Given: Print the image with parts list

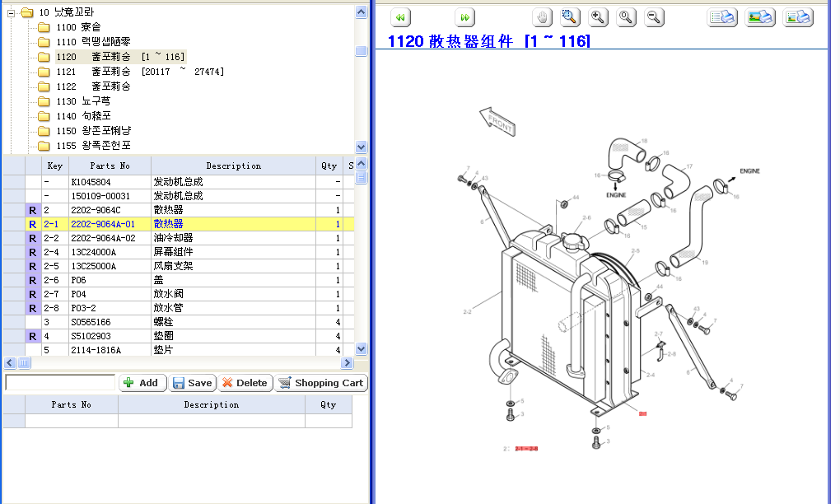Looking at the screenshot, I should (798, 17).
